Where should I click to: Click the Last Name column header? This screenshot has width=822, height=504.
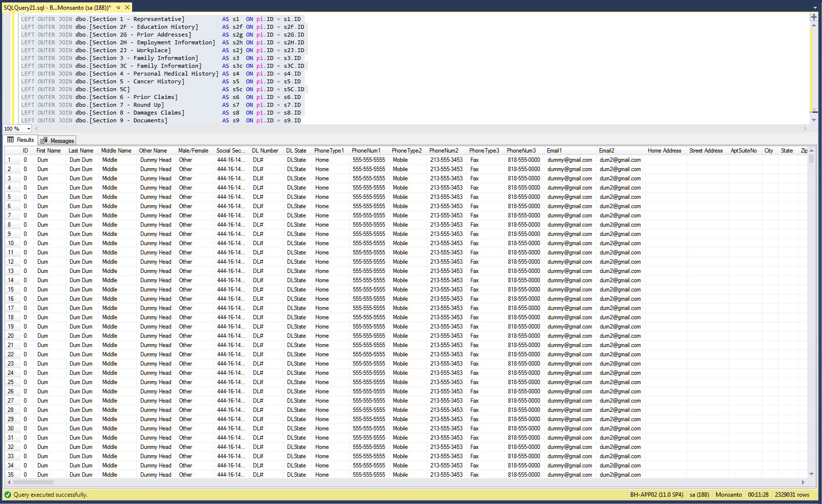click(x=81, y=151)
